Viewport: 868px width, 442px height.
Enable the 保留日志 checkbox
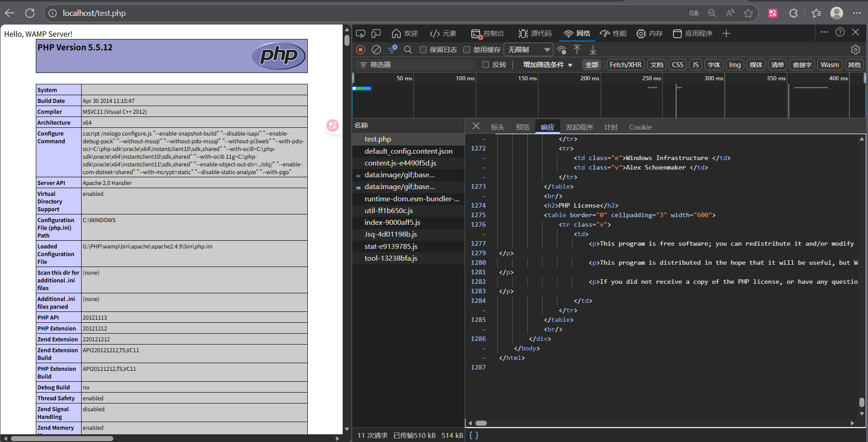point(423,50)
